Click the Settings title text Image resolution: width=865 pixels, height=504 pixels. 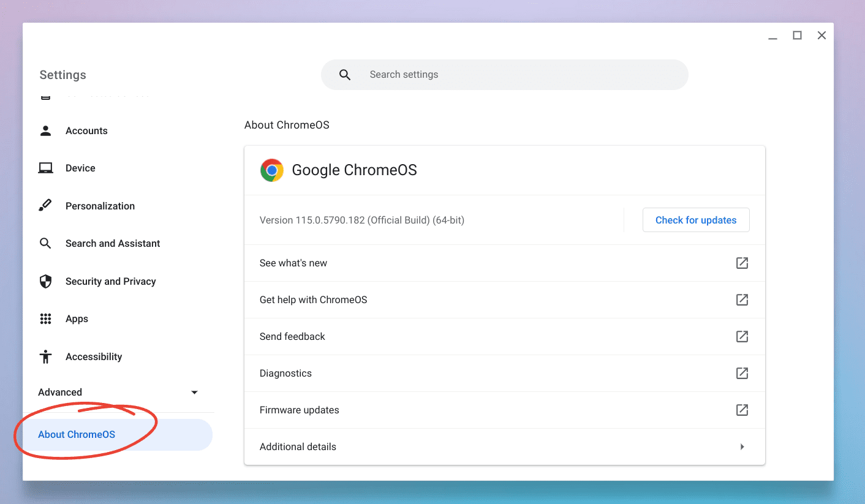62,75
